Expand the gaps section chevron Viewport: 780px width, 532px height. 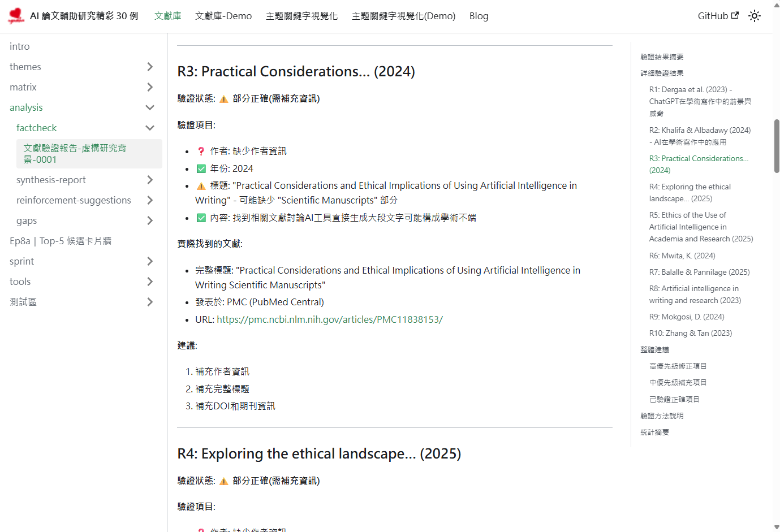150,220
